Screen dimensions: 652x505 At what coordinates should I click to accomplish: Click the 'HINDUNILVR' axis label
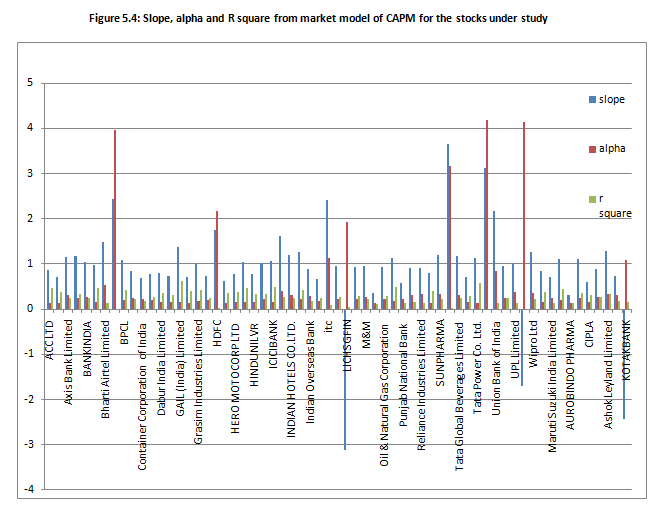point(254,355)
